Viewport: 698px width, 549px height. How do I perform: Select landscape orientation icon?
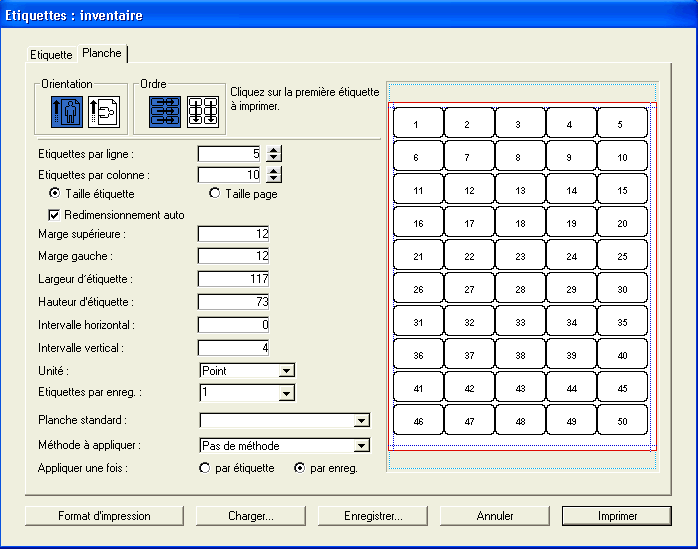coord(103,111)
